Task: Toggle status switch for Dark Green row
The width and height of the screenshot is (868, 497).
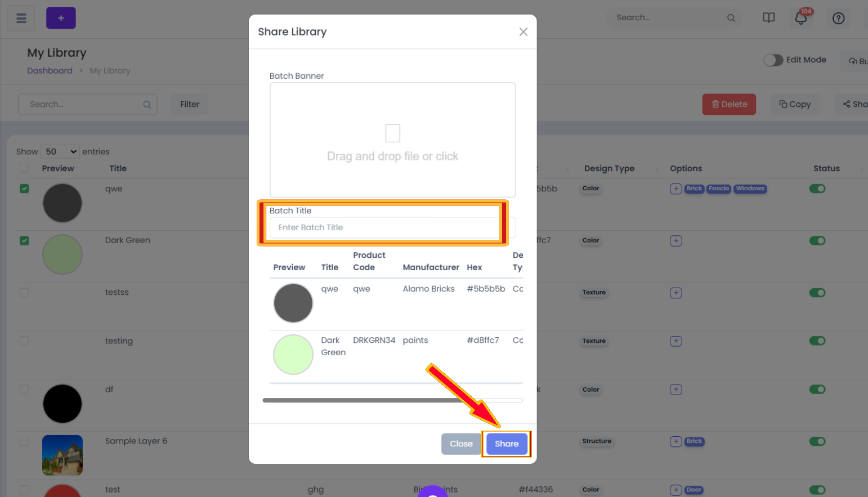Action: 817,241
